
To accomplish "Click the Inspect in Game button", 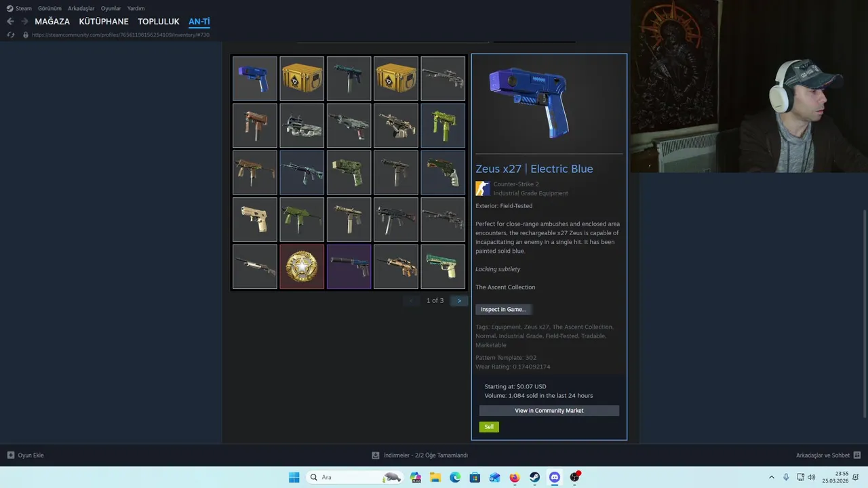I will tap(503, 309).
